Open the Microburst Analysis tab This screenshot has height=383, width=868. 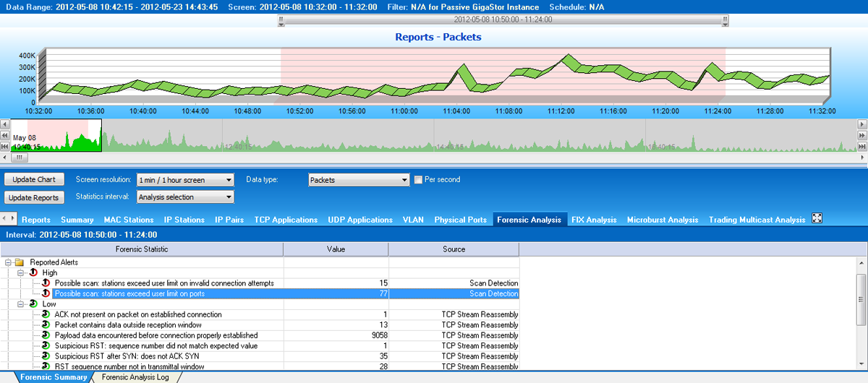point(663,220)
